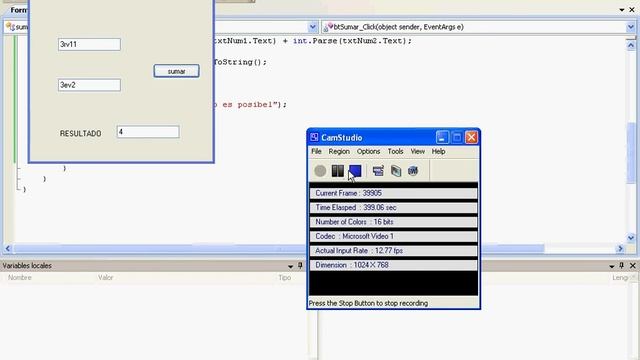Click code editor vertical scroll down arrow

click(x=631, y=238)
